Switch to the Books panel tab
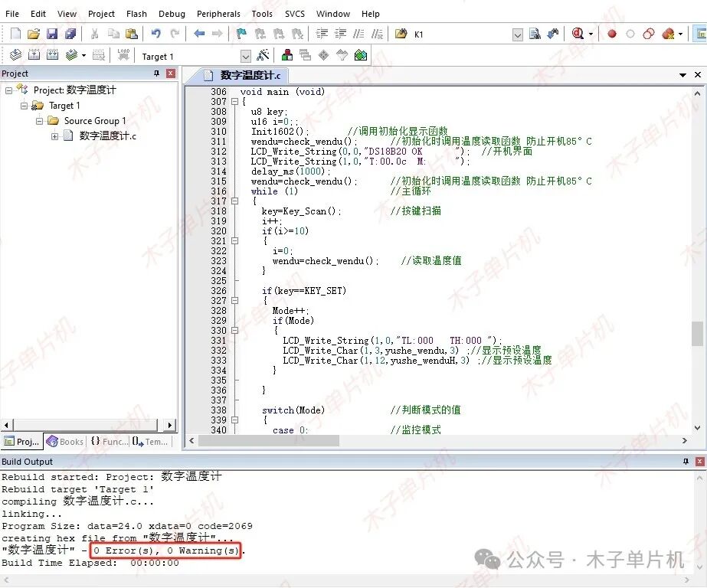 [65, 442]
